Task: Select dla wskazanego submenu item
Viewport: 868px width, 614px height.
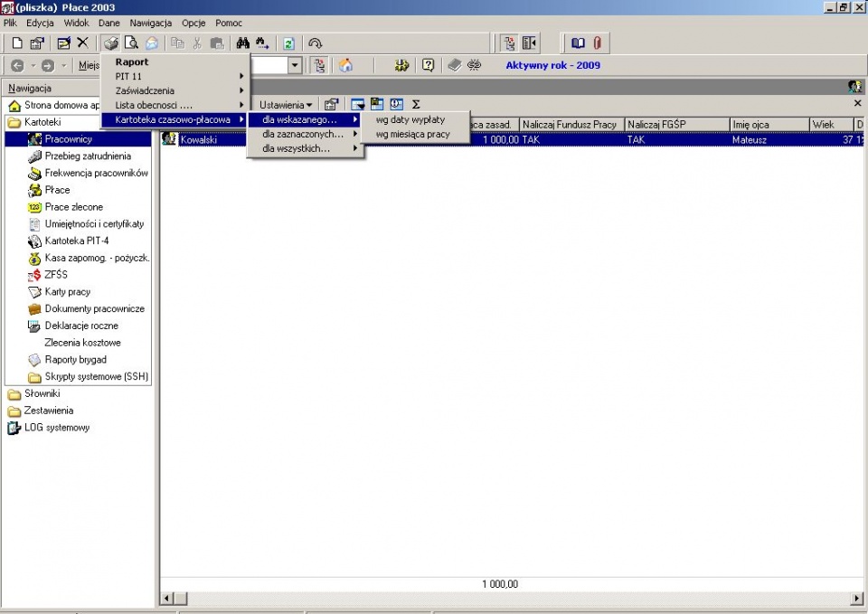Action: coord(305,119)
